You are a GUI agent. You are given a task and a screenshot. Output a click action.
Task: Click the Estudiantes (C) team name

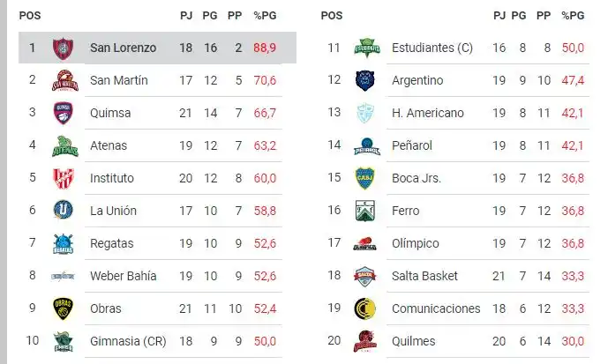coord(432,48)
